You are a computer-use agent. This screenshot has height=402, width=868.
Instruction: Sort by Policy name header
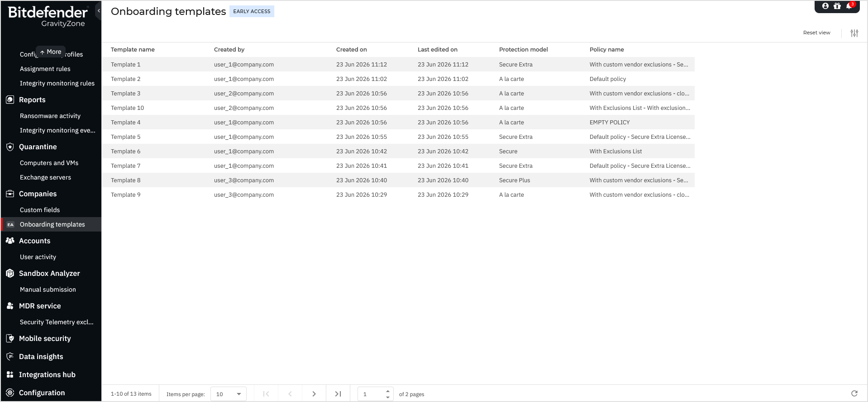607,50
